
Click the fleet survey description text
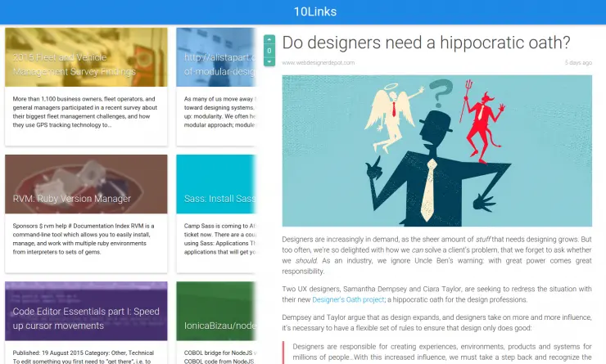coord(85,112)
